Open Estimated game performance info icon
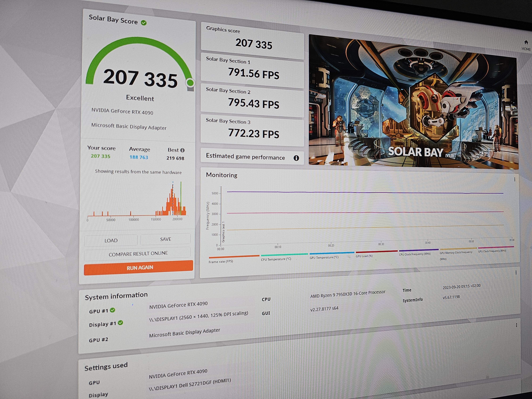 click(296, 158)
